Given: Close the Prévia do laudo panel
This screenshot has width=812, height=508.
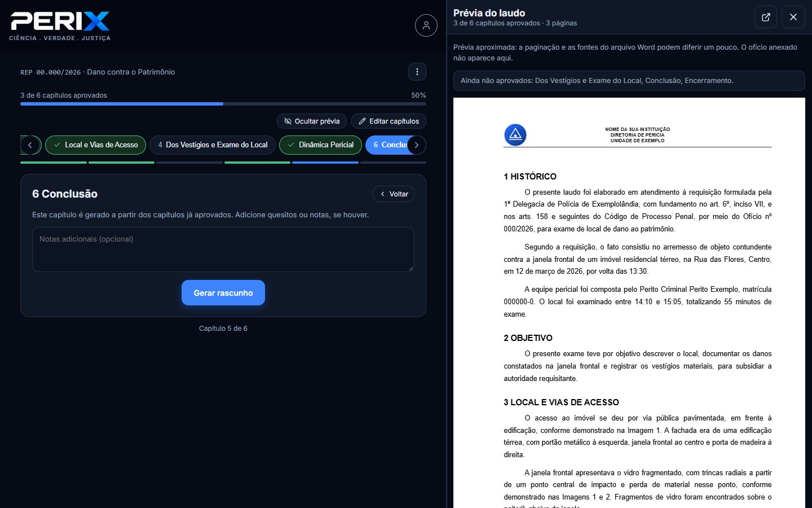Looking at the screenshot, I should [793, 17].
